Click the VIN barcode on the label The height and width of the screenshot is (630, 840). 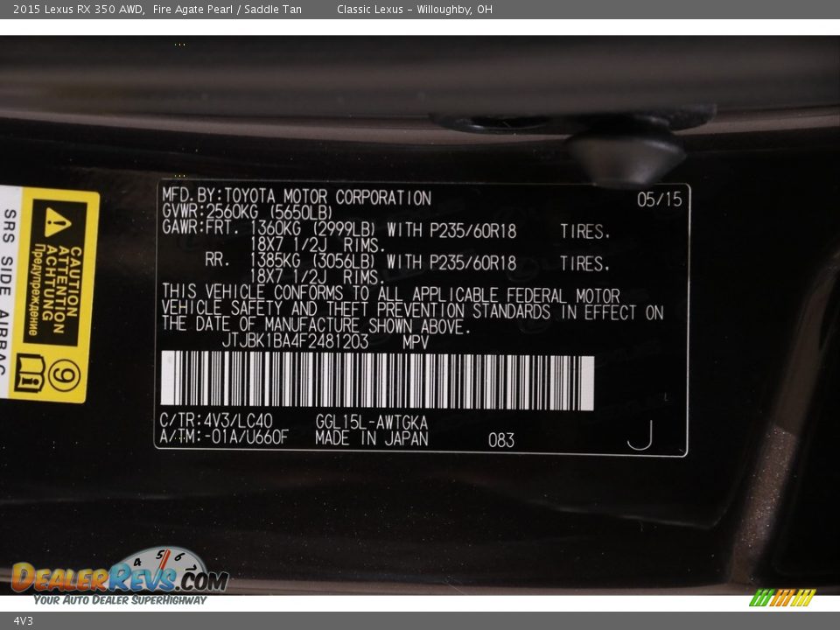point(377,379)
